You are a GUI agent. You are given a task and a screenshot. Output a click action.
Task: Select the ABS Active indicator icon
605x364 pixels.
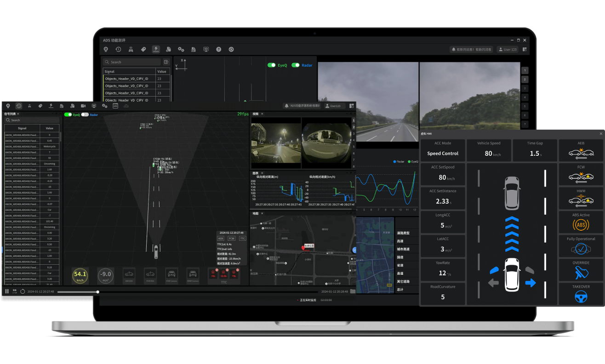[x=581, y=225]
